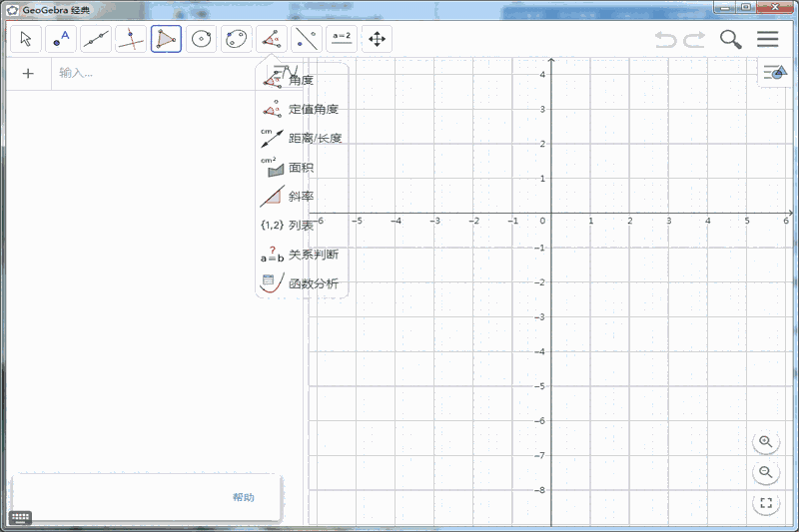Screen dimensions: 799x532
Task: Open the search magnifier
Action: pyautogui.click(x=730, y=39)
